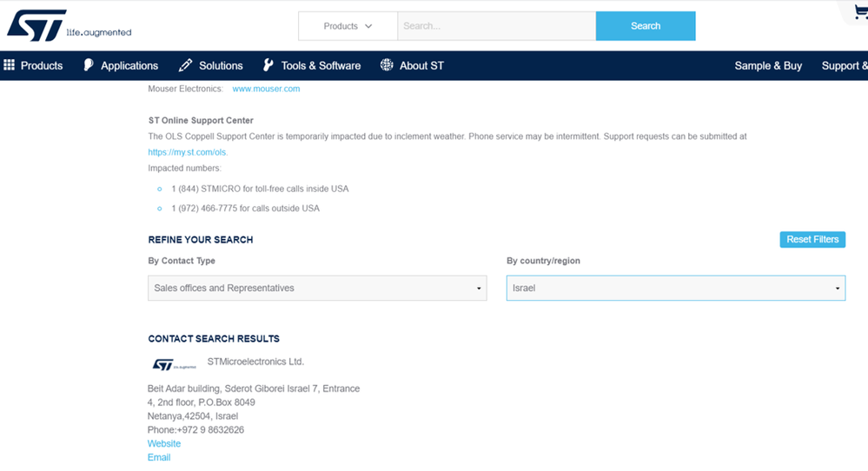Screen dimensions: 868x471
Task: Click the REFINE YOUR SEARCH heading
Action: tap(201, 240)
